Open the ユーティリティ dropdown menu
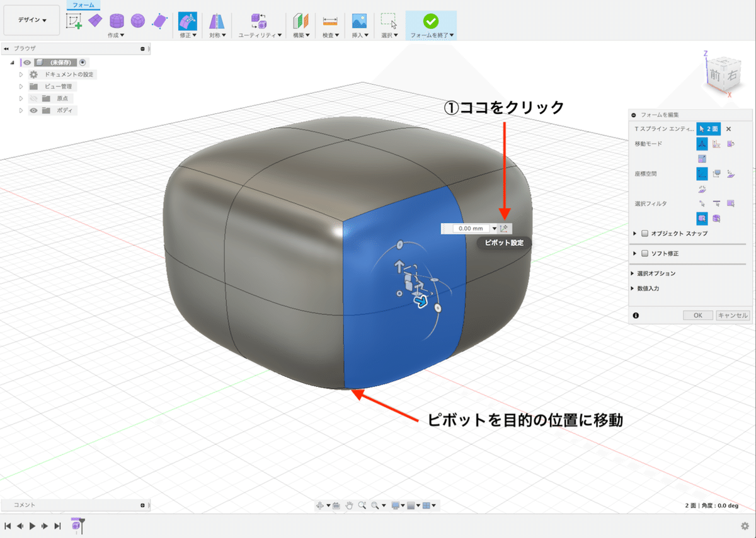The height and width of the screenshot is (538, 756). [x=260, y=35]
